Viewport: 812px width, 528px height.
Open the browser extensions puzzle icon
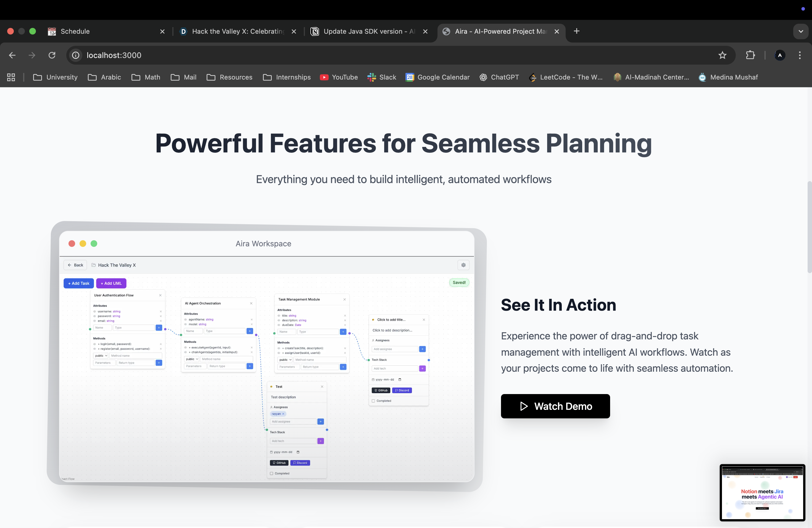pyautogui.click(x=750, y=55)
